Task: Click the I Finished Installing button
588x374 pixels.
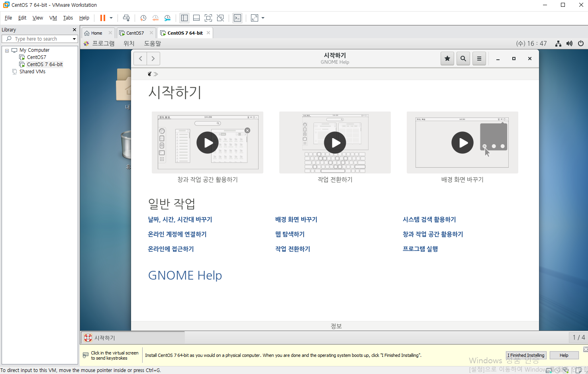Action: (526, 355)
